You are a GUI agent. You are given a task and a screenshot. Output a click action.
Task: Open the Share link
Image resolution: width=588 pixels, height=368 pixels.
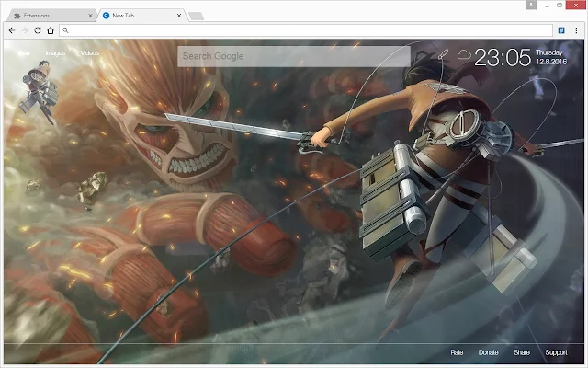pyautogui.click(x=522, y=352)
